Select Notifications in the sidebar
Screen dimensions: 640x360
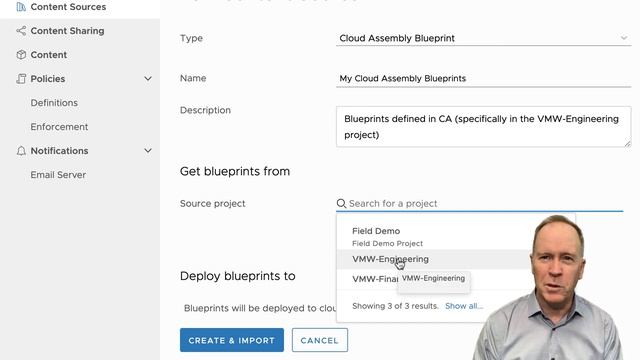[59, 151]
